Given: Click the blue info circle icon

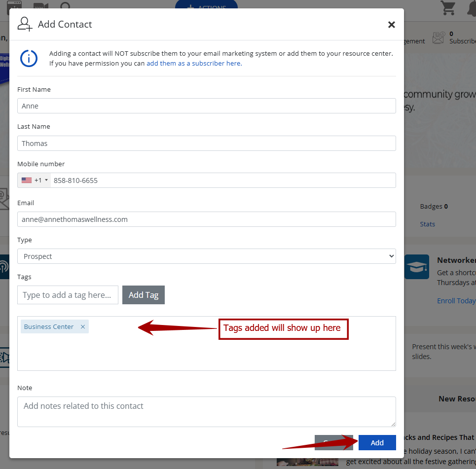Looking at the screenshot, I should coord(29,58).
